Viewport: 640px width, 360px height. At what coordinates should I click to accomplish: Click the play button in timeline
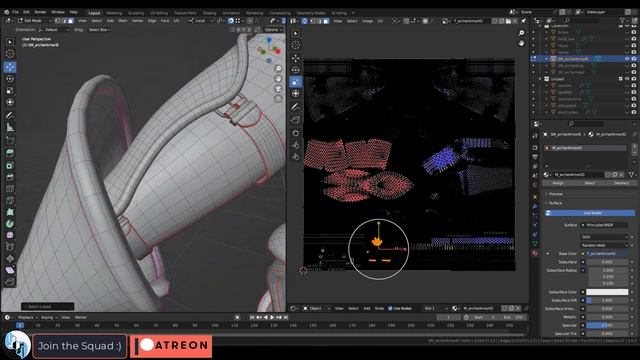273,317
